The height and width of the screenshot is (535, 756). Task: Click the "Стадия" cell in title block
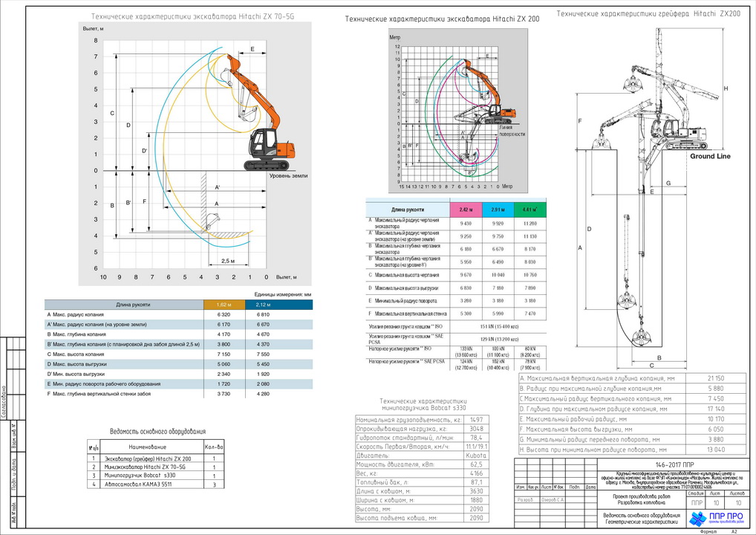[697, 493]
